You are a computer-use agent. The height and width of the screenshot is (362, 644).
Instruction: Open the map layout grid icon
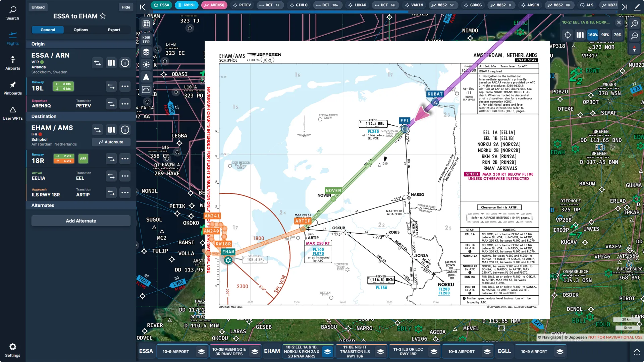(146, 24)
